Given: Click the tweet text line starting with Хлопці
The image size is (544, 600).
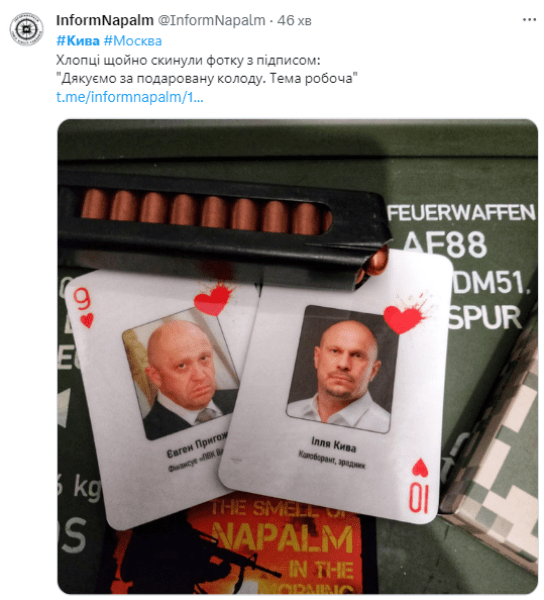Looking at the screenshot, I should (x=188, y=60).
